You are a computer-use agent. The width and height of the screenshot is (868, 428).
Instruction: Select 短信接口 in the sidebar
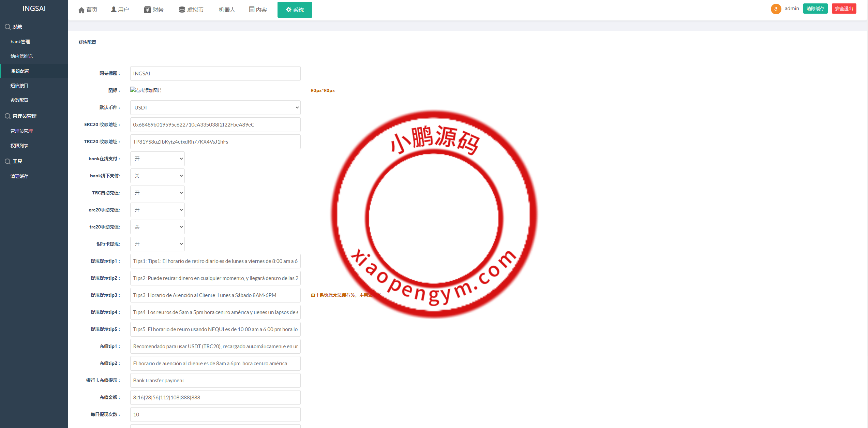[19, 86]
